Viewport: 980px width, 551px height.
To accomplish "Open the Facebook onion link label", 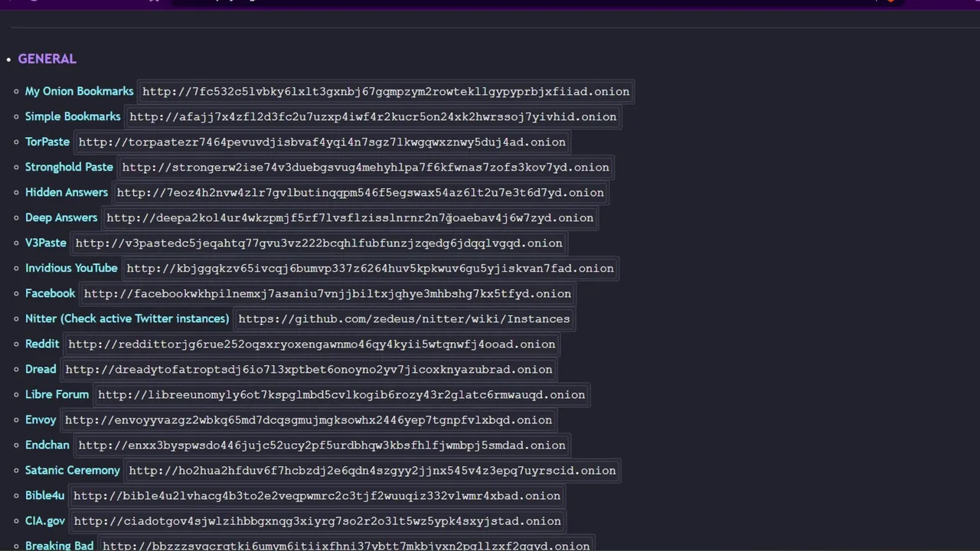I will pyautogui.click(x=50, y=293).
